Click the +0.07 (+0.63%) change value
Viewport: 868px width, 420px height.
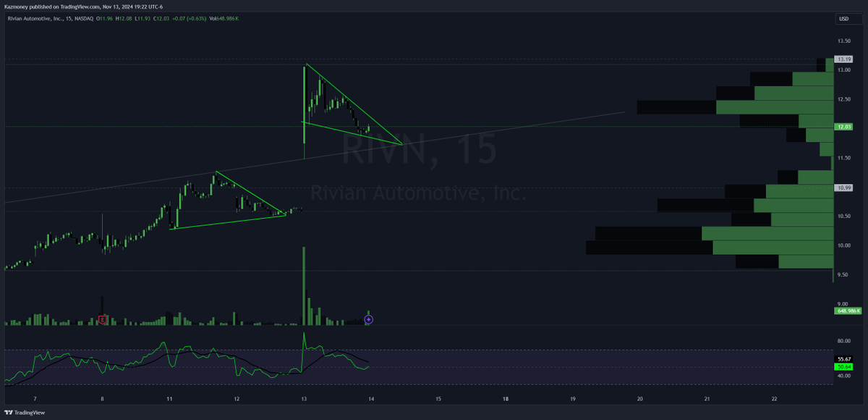(190, 18)
